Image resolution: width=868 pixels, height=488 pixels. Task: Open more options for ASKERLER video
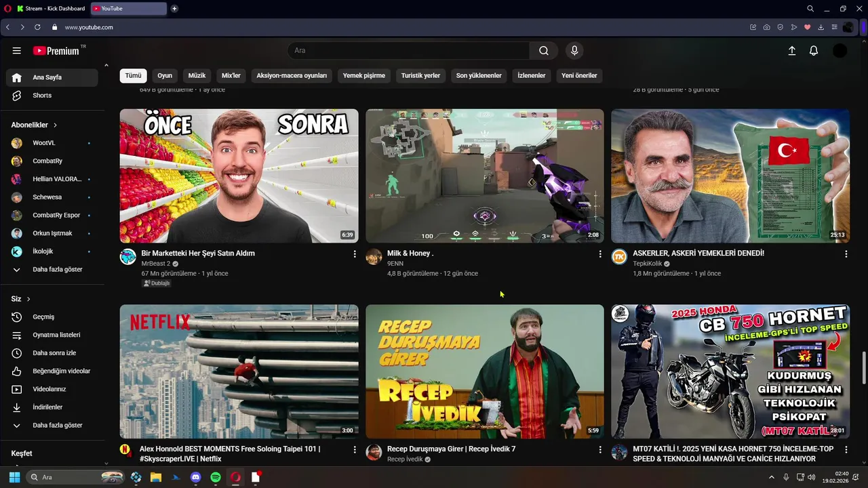846,253
